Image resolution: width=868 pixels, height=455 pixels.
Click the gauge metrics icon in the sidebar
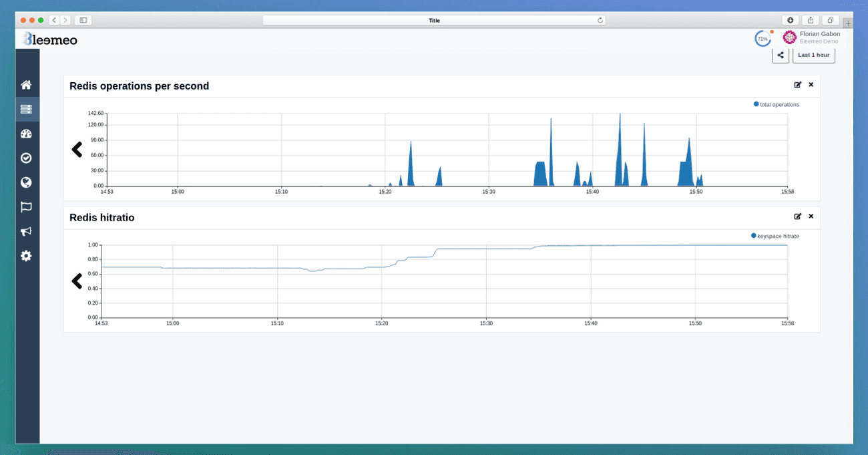point(26,133)
